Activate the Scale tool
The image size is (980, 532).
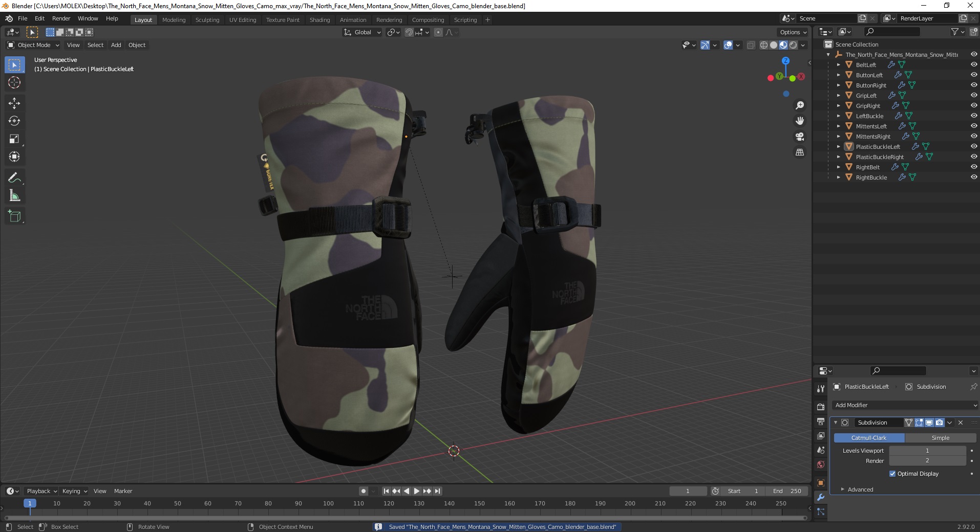[14, 139]
